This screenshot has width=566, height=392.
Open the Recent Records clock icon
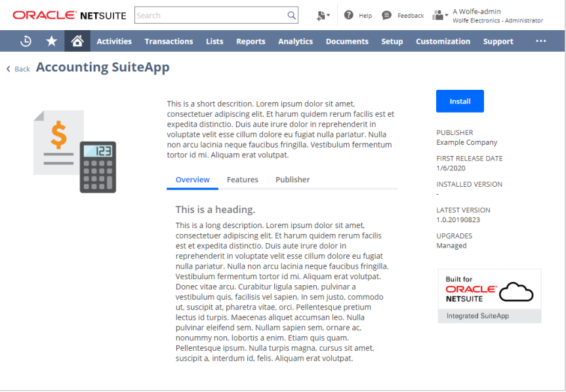tap(26, 41)
